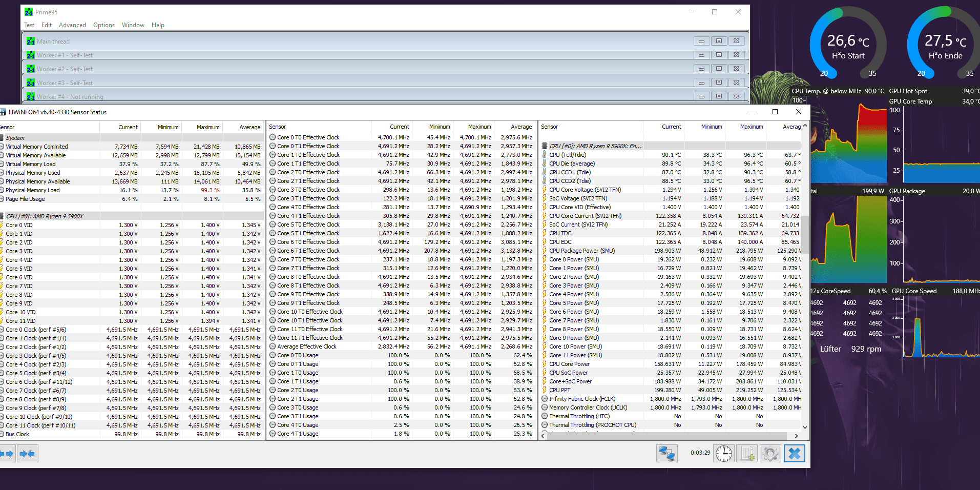Click the icon of Worker #4 - Not running
The image size is (980, 490).
[x=31, y=96]
